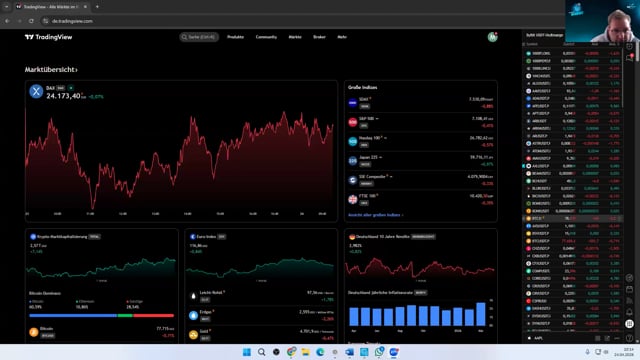Viewport: 640px width, 360px height.
Task: Click the DAX price 24.173,40
Action: (x=63, y=96)
